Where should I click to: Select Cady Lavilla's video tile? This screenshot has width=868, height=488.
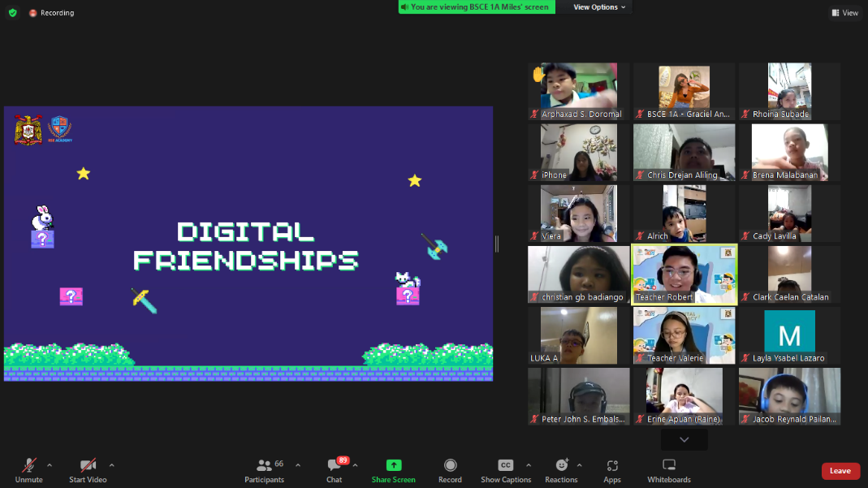(789, 214)
